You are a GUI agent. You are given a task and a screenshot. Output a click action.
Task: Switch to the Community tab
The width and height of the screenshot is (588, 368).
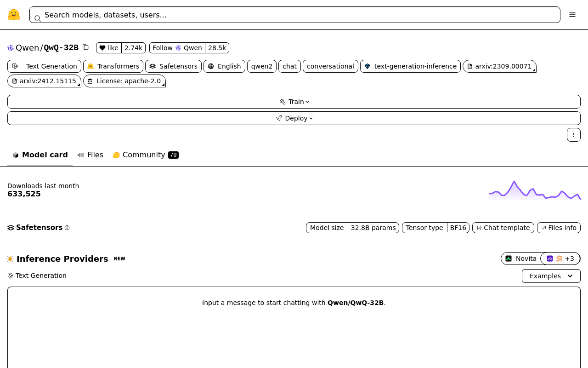[x=146, y=155]
